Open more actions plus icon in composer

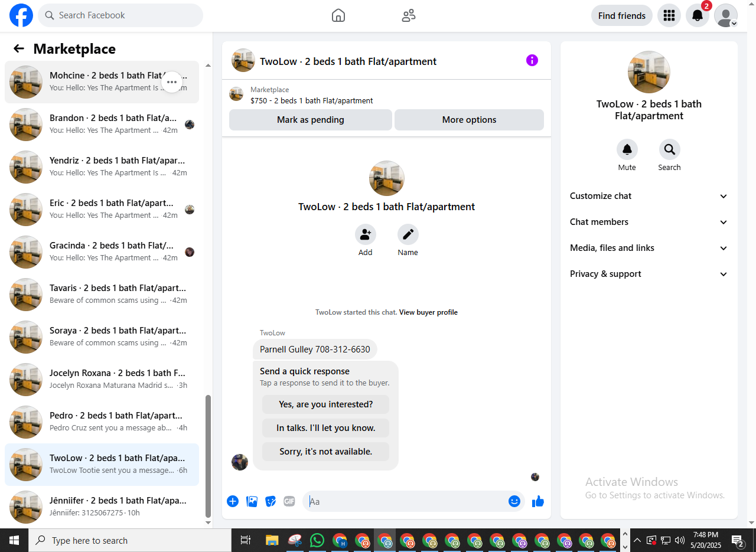(x=233, y=501)
